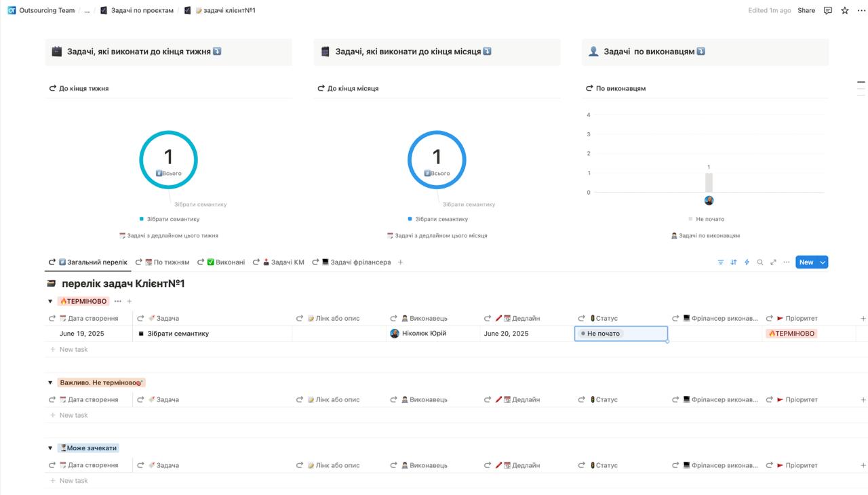Click New task under ТЕРМІНОВО group
868x495 pixels.
tap(73, 349)
